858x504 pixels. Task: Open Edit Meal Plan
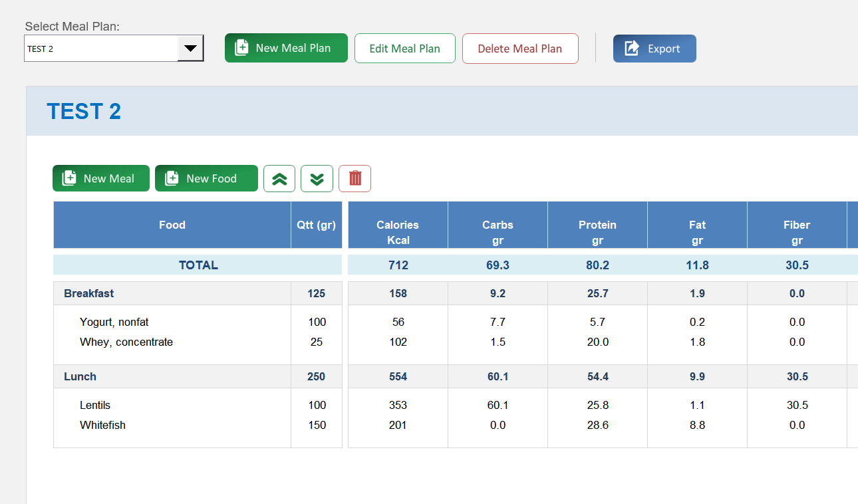(404, 48)
